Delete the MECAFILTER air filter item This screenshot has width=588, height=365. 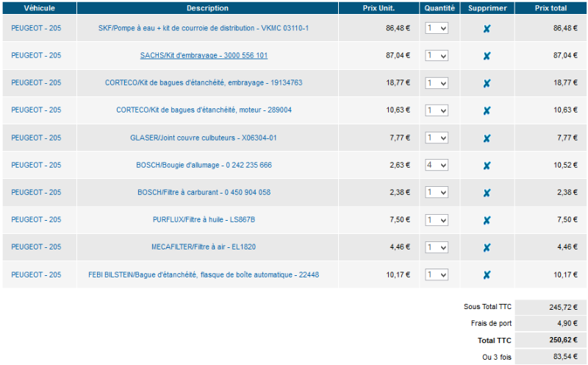pos(487,247)
